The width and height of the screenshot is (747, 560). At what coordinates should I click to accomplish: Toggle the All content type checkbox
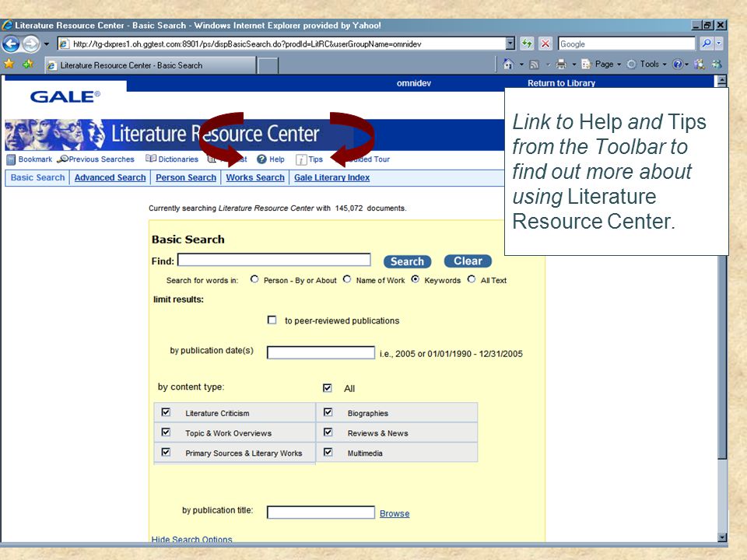click(x=328, y=387)
